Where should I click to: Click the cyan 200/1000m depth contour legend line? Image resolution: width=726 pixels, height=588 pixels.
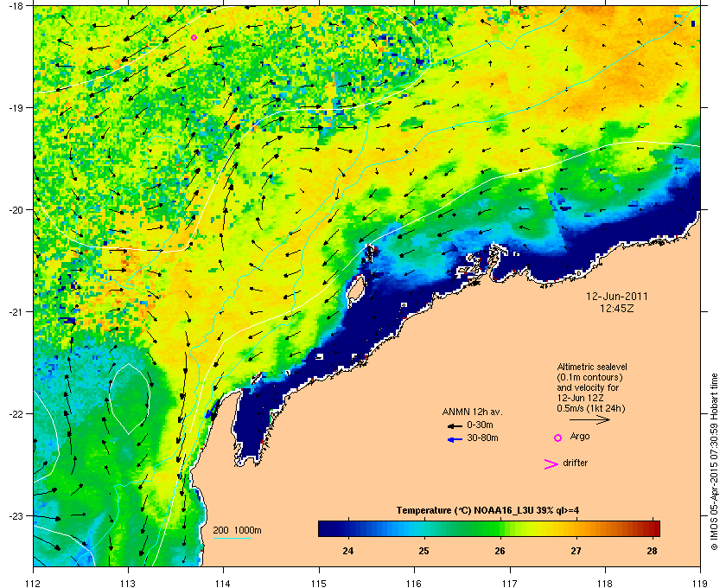[232, 538]
